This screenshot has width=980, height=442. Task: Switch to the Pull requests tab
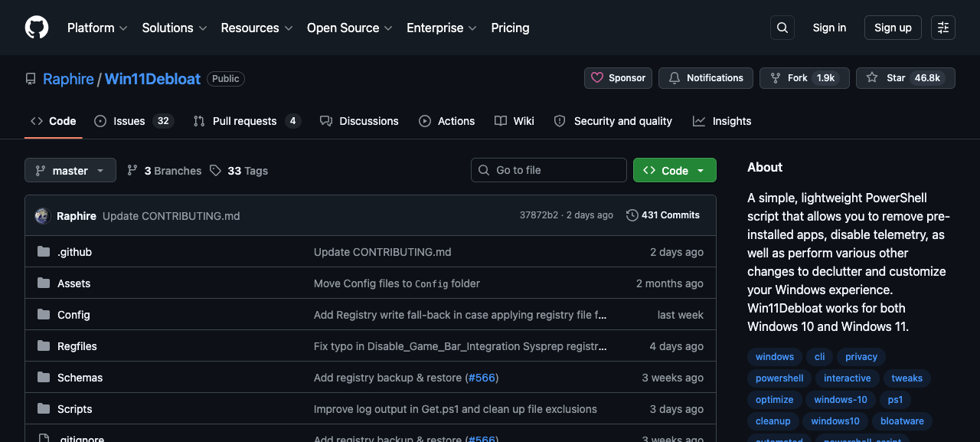click(x=247, y=121)
